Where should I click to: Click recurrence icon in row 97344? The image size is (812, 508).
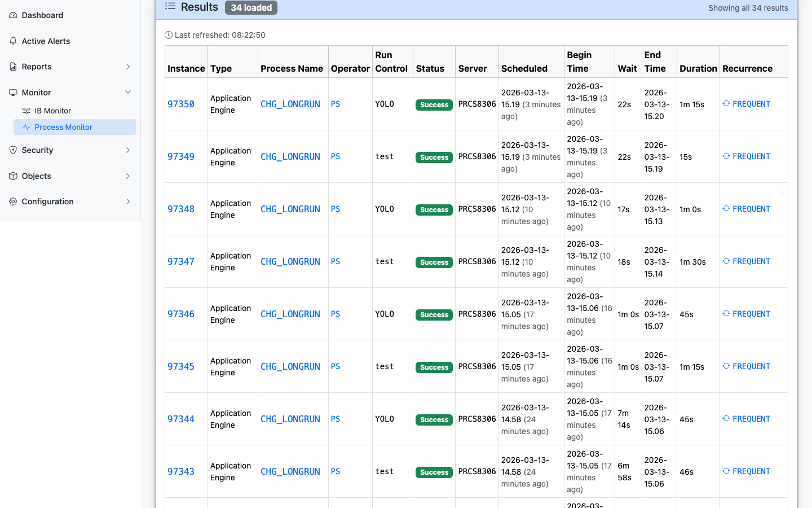pyautogui.click(x=726, y=419)
